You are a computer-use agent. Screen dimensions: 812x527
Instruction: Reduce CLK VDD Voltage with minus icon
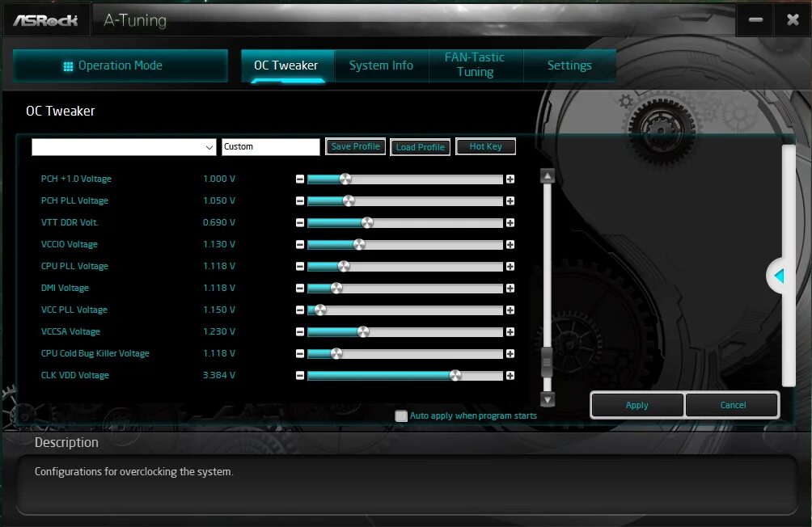pos(300,375)
